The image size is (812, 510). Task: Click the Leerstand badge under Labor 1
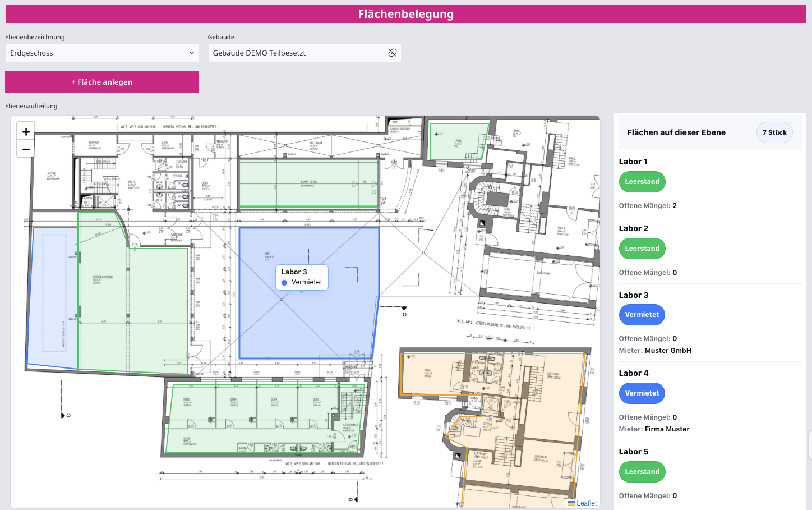coord(642,181)
